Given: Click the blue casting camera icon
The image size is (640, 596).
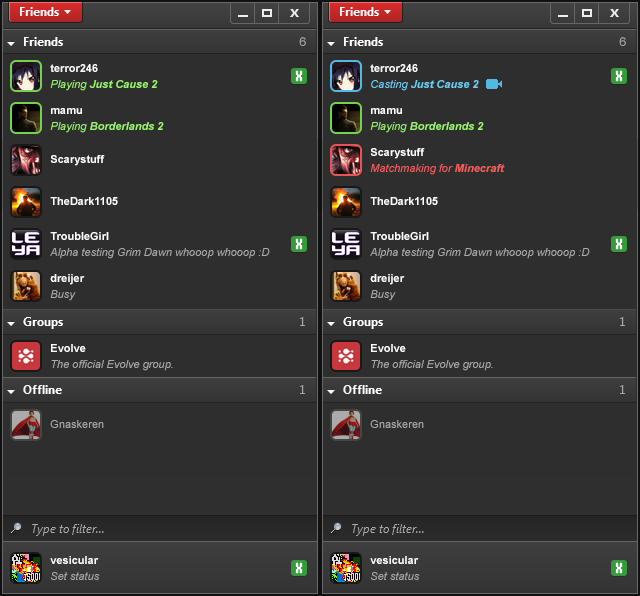Looking at the screenshot, I should 494,84.
